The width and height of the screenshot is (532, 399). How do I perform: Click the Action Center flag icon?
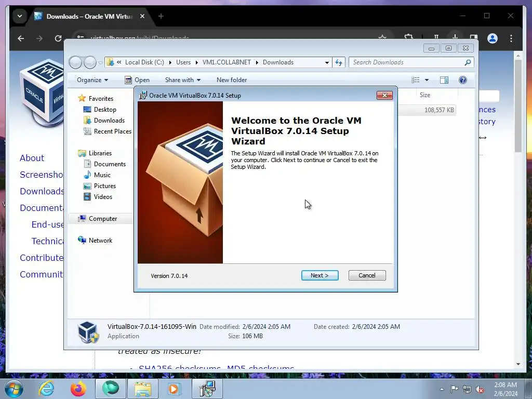(454, 389)
